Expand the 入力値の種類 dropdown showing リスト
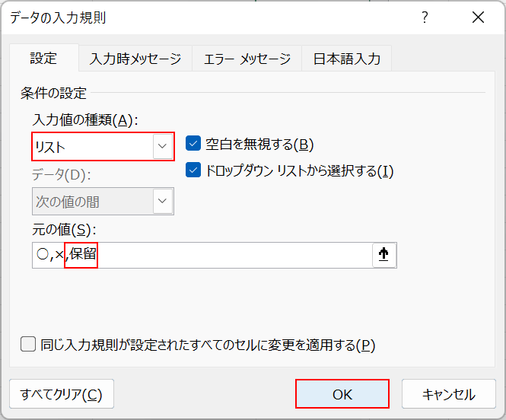Screen dimensions: 506x420 (x=162, y=146)
